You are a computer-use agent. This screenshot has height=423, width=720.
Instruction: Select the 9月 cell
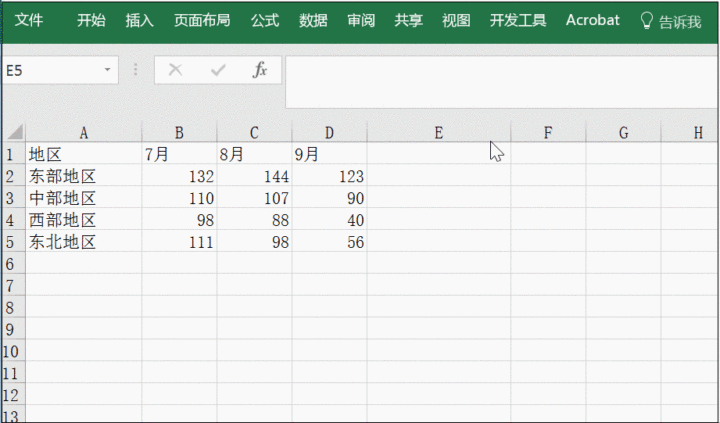tap(329, 154)
